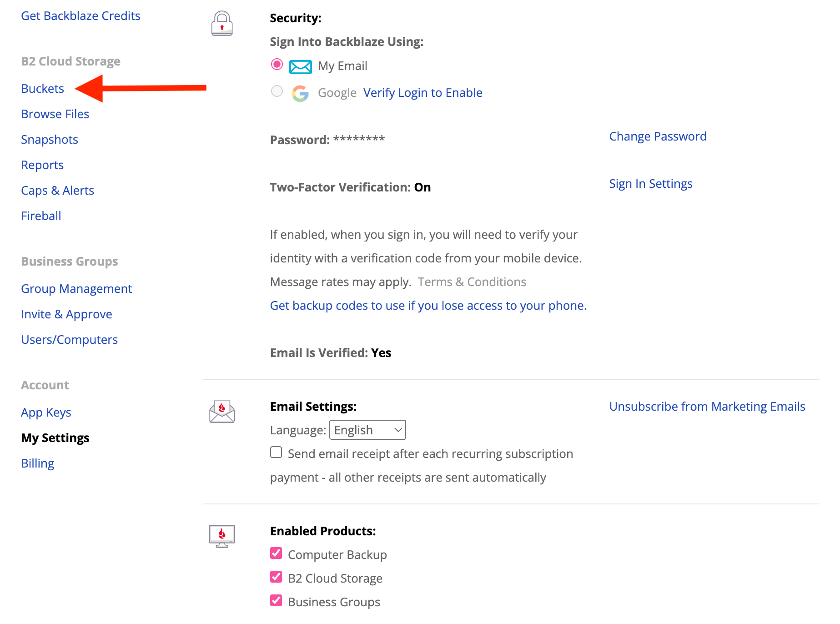
Task: Open Caps & Alerts page
Action: 57,191
